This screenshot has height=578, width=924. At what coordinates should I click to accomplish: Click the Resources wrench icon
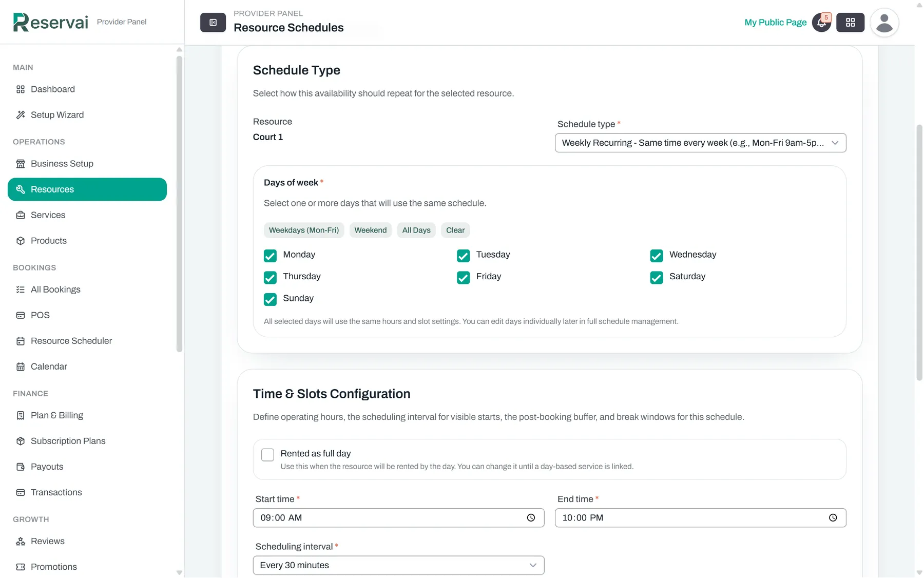(x=21, y=189)
